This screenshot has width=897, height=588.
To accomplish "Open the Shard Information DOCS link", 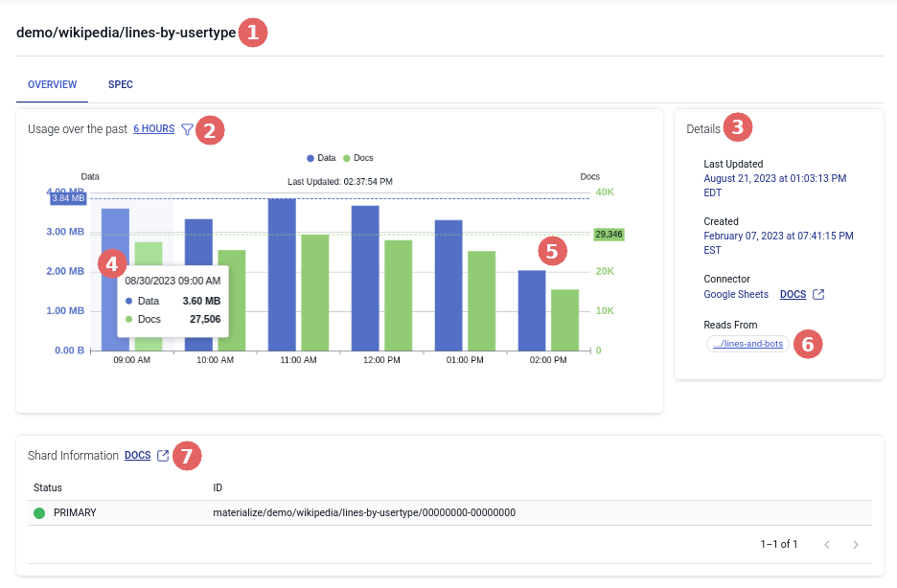I will click(137, 456).
